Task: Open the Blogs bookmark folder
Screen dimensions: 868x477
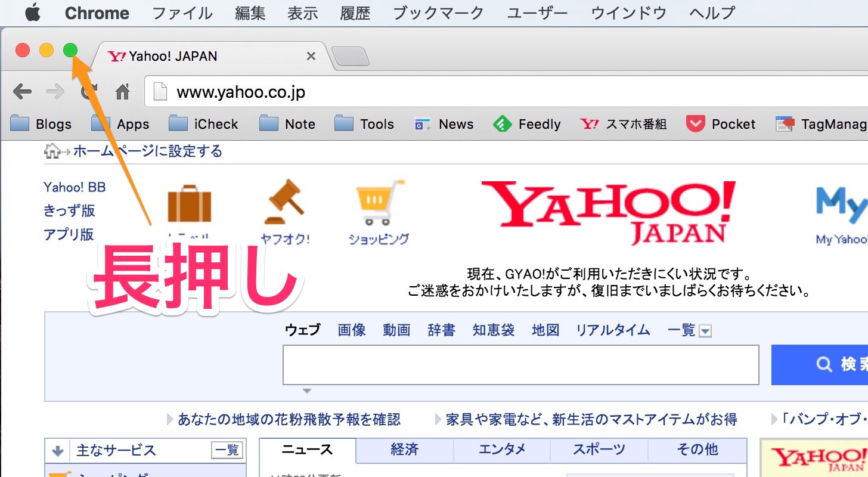Action: point(41,124)
